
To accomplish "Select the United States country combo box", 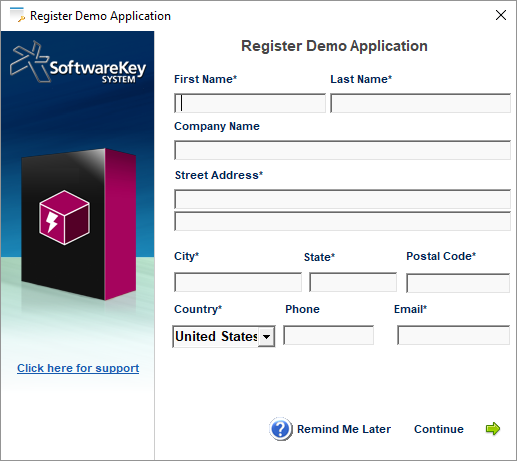I will pos(224,337).
